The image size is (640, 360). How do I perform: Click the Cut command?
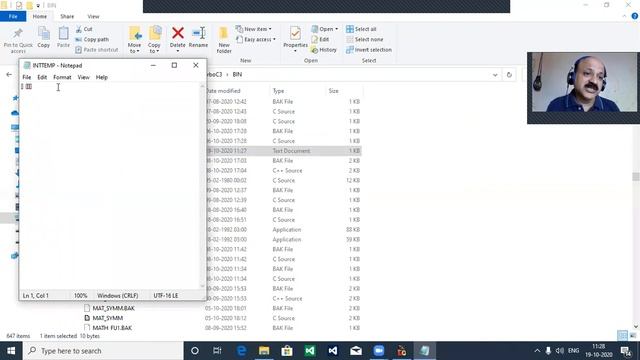click(x=84, y=29)
